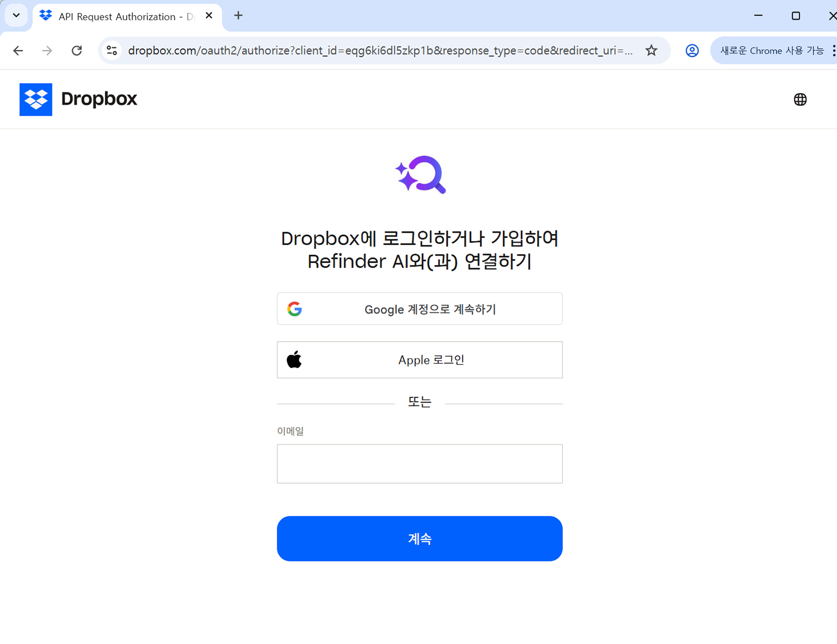This screenshot has height=644, width=837.
Task: Click the Apple logo icon
Action: [x=294, y=360]
